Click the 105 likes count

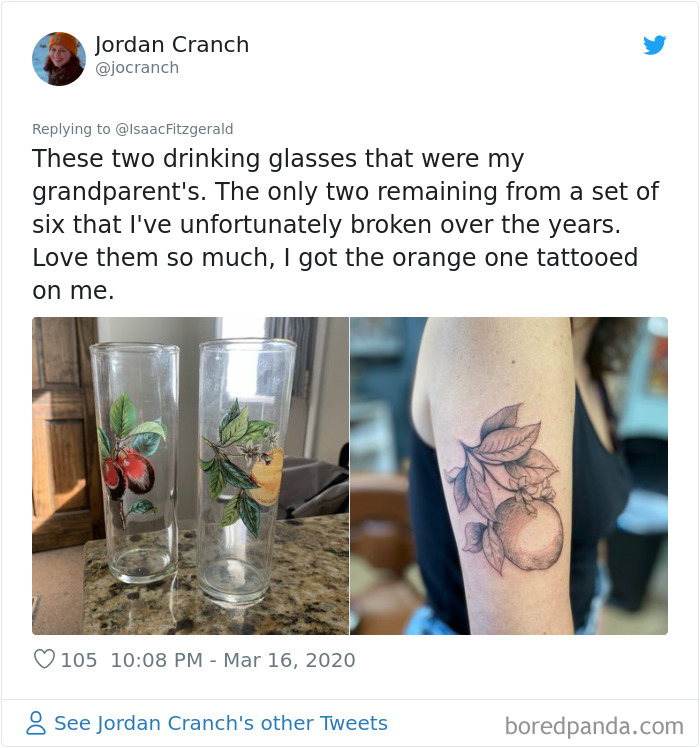[x=79, y=660]
